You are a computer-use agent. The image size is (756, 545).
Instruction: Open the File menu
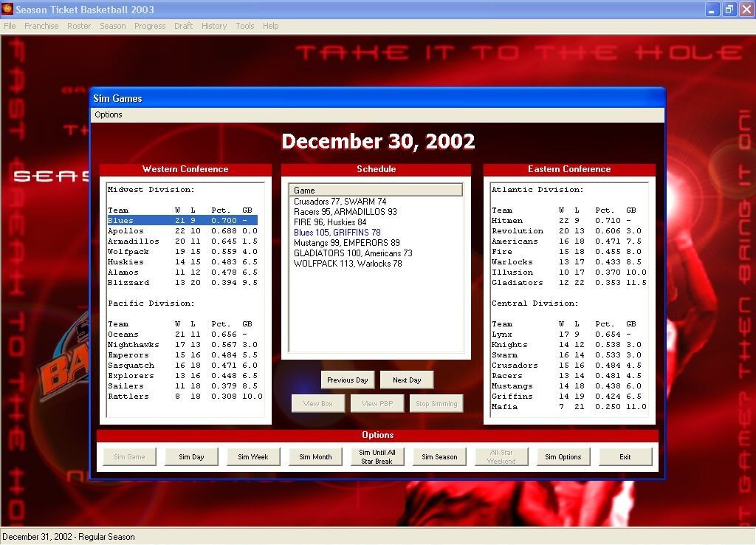pos(10,26)
